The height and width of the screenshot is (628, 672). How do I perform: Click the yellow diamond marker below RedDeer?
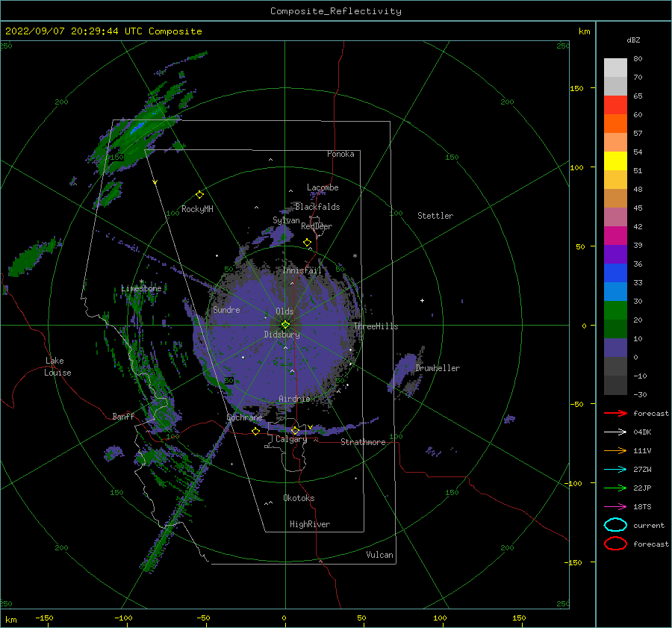308,243
